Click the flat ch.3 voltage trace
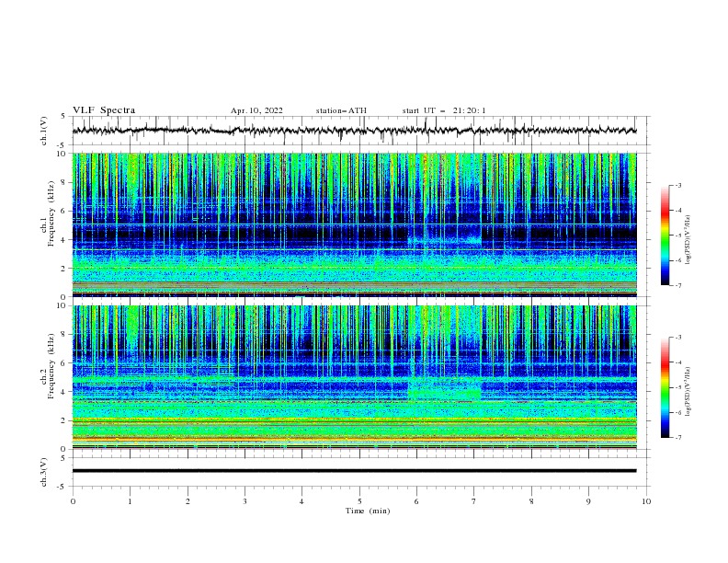 click(354, 471)
